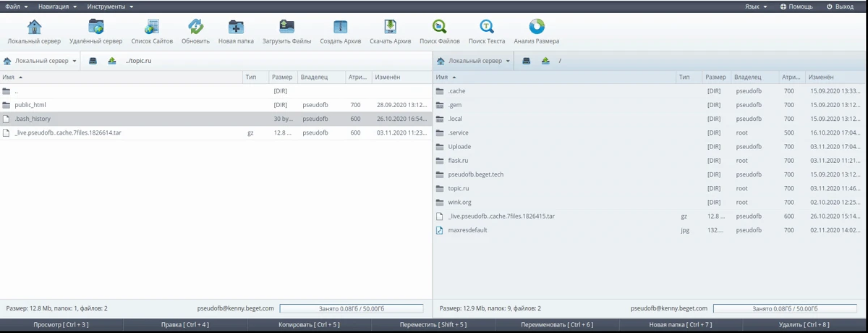
Task: Open the Инструменты menu
Action: 109,6
